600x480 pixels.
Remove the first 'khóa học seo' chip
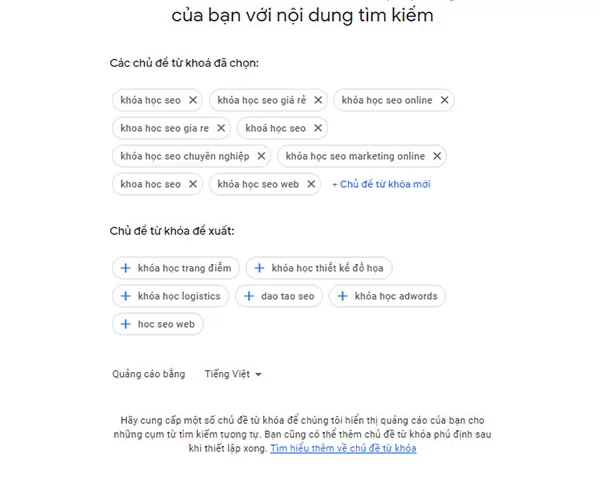pos(193,100)
